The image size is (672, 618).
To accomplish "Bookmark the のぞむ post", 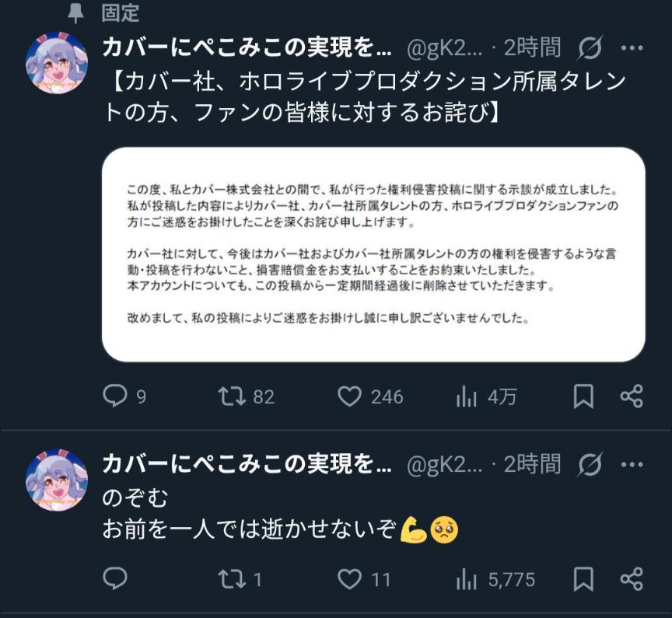I will point(583,578).
